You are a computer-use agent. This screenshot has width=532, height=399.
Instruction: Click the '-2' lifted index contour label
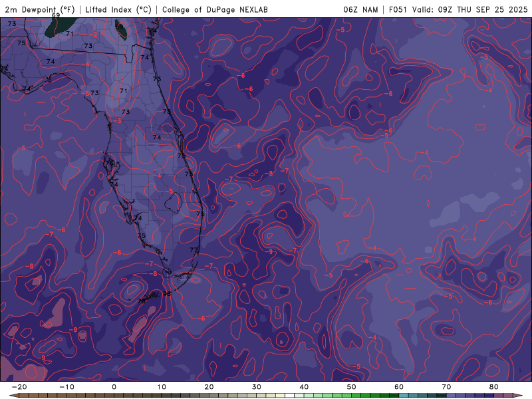[94, 35]
